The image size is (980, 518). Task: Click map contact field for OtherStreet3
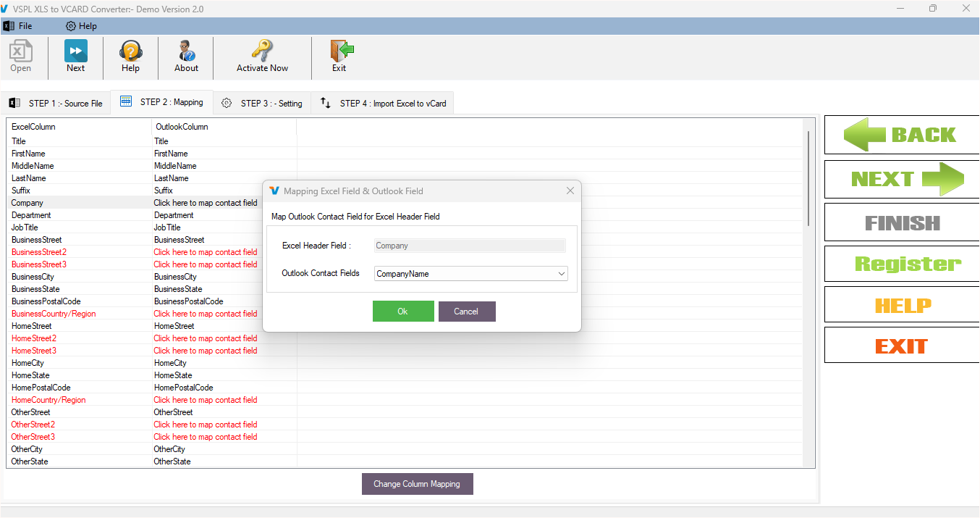pos(206,437)
